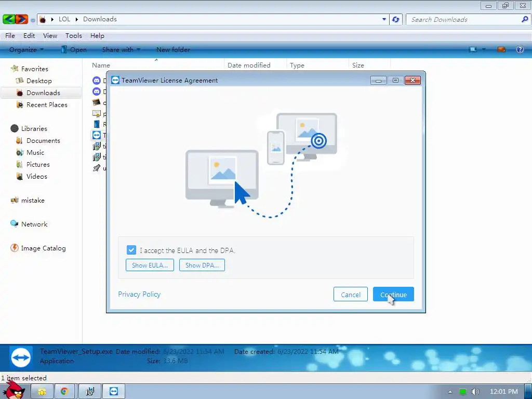Image resolution: width=532 pixels, height=399 pixels.
Task: Sort files by the Name column
Action: [101, 65]
